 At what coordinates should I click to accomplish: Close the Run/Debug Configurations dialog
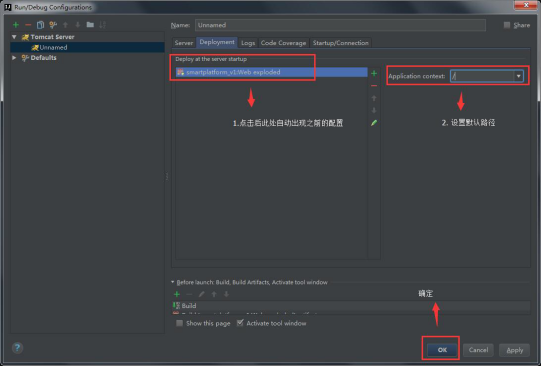coord(526,5)
